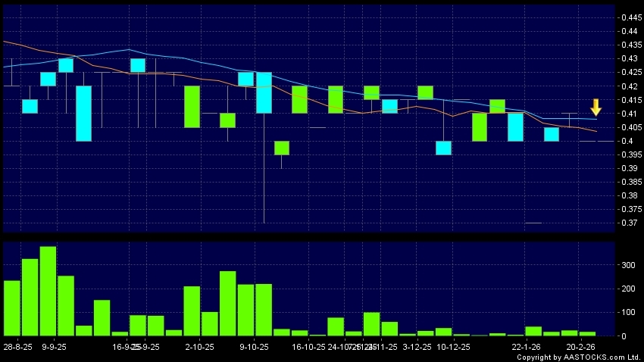
Task: Select the 10-12-25 date label
Action: tap(453, 346)
